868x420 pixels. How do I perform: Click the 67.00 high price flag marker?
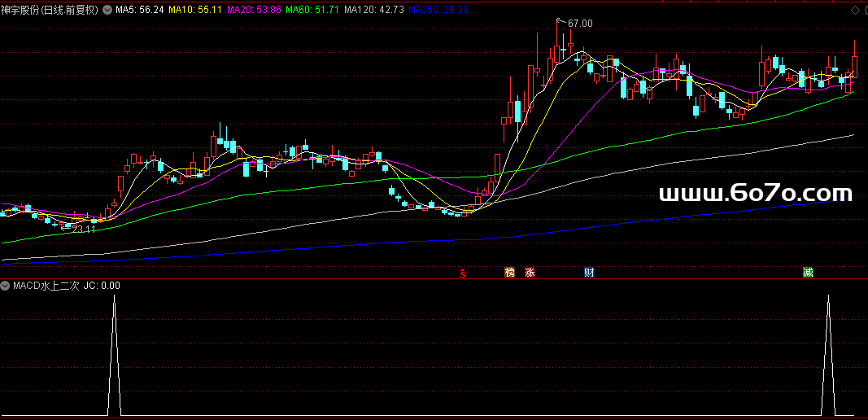pos(579,24)
